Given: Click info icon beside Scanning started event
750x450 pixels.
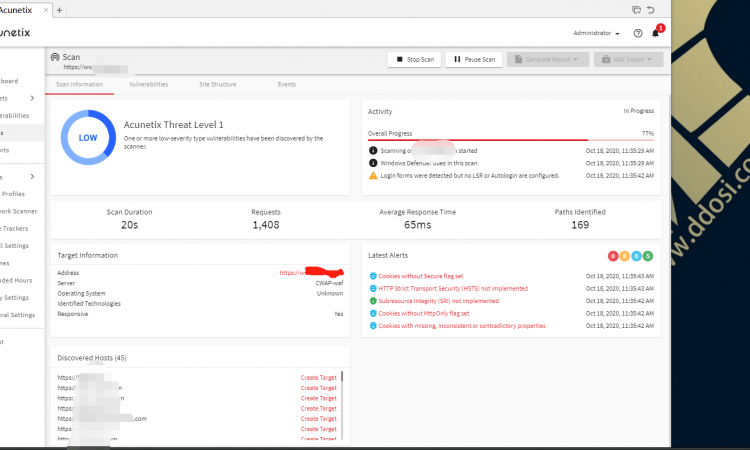Looking at the screenshot, I should pos(373,151).
